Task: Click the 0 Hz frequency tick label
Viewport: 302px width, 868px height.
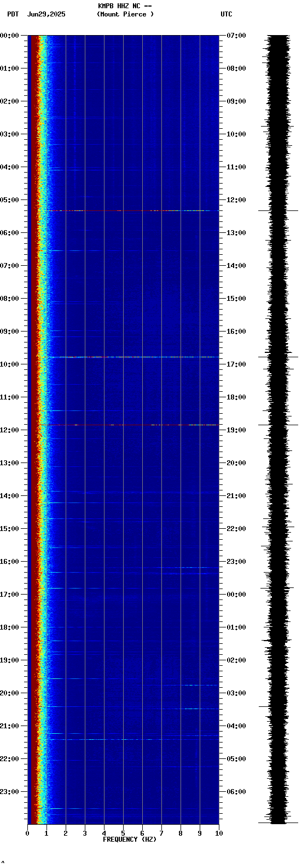Action: (x=27, y=833)
